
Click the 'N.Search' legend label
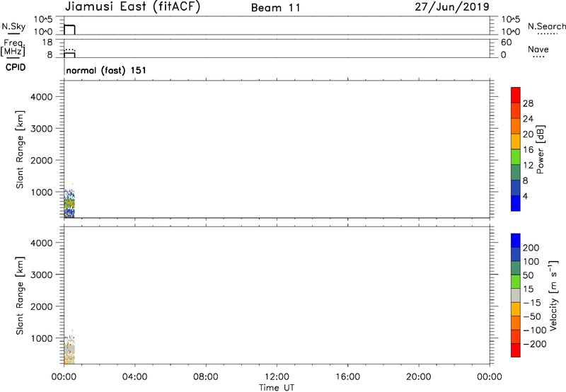tap(546, 26)
